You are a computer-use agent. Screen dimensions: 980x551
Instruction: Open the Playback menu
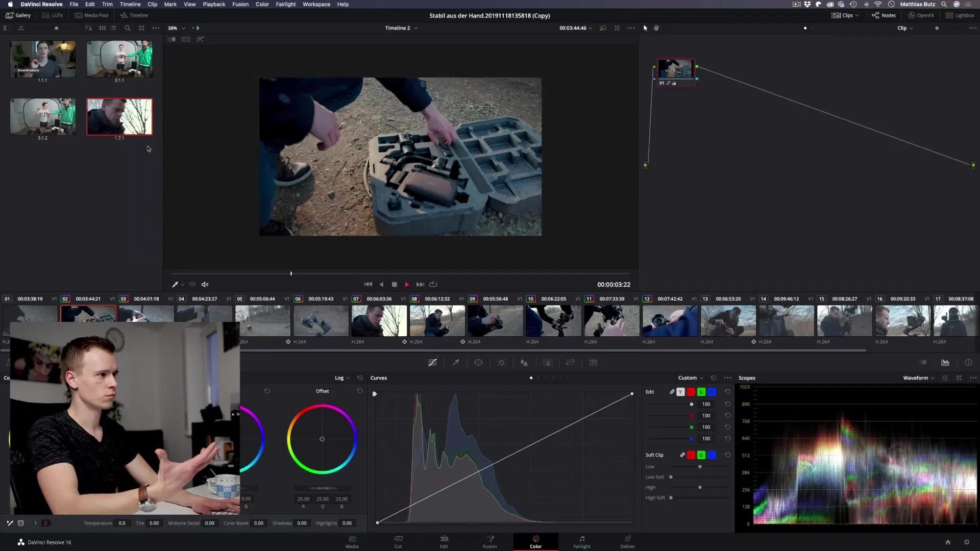coord(214,4)
